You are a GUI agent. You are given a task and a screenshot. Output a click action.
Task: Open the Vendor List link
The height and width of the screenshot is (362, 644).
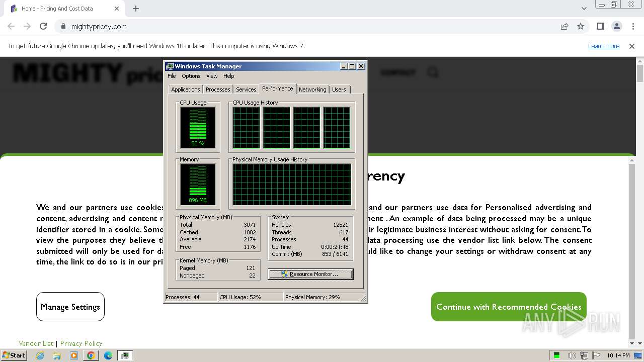point(36,343)
